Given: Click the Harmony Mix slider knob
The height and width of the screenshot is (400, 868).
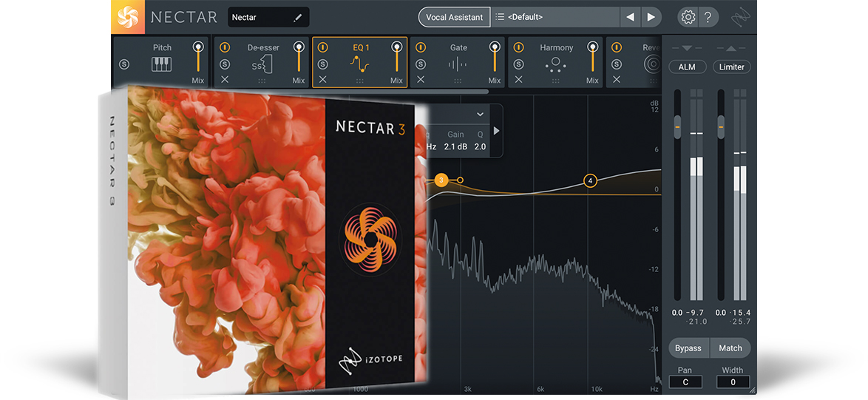Looking at the screenshot, I should (593, 47).
